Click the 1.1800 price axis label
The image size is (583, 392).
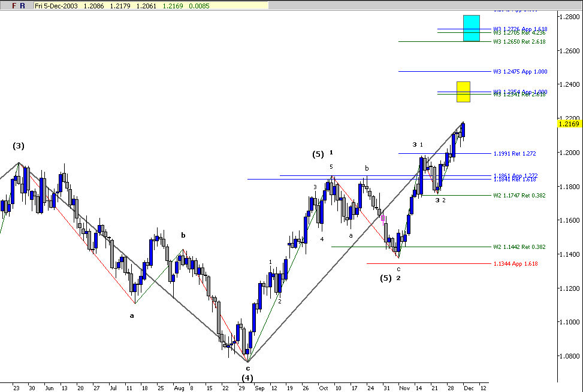570,187
